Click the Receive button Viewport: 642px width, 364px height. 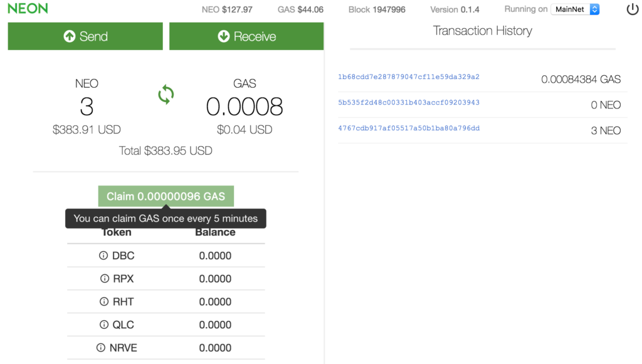click(246, 36)
